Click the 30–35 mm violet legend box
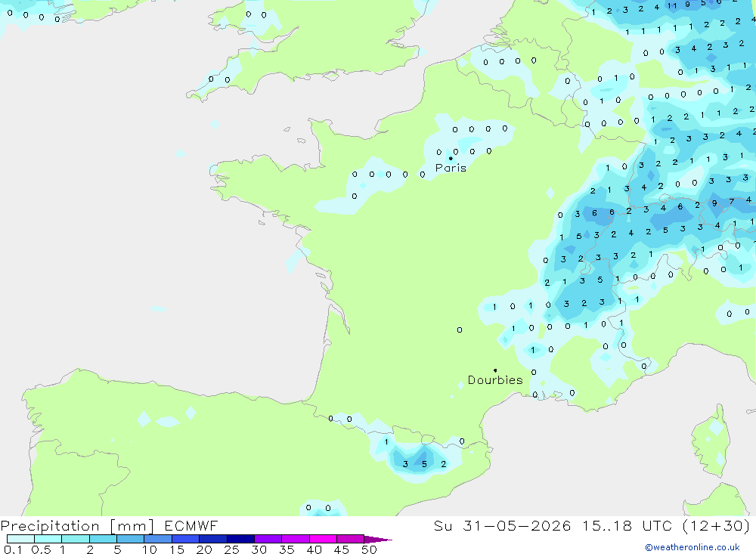Viewport: 756px width, 554px height. (268, 539)
